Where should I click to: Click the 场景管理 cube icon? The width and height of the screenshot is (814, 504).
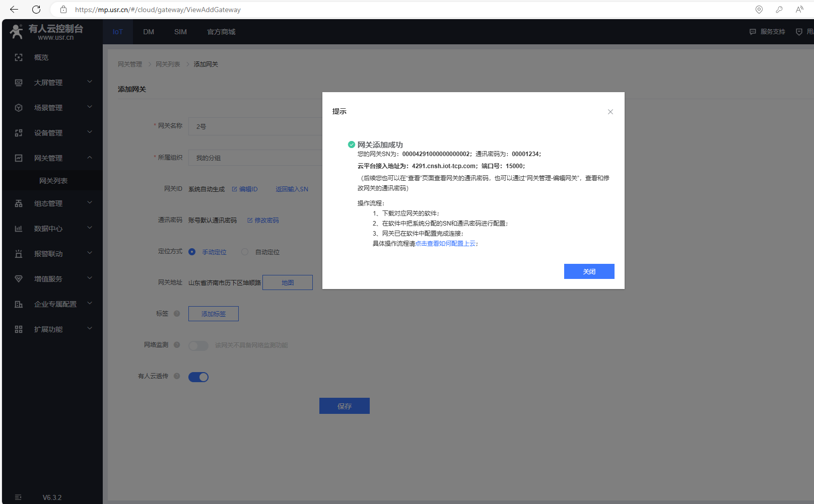19,108
